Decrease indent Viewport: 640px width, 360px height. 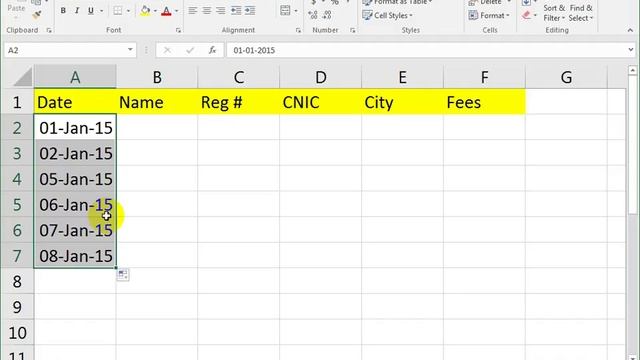click(236, 11)
